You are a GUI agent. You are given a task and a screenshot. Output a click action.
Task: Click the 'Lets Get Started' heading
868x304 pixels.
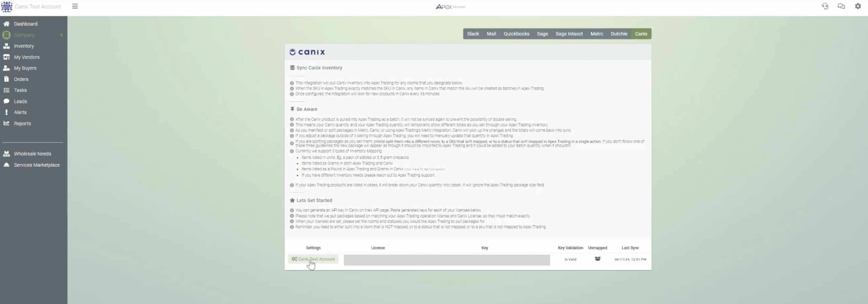tap(314, 200)
